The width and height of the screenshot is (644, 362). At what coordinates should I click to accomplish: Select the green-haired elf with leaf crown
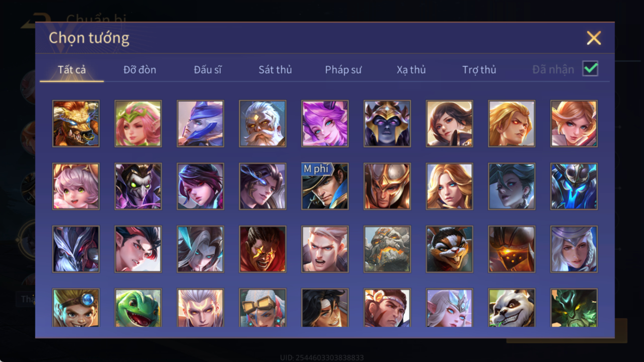pyautogui.click(x=138, y=124)
